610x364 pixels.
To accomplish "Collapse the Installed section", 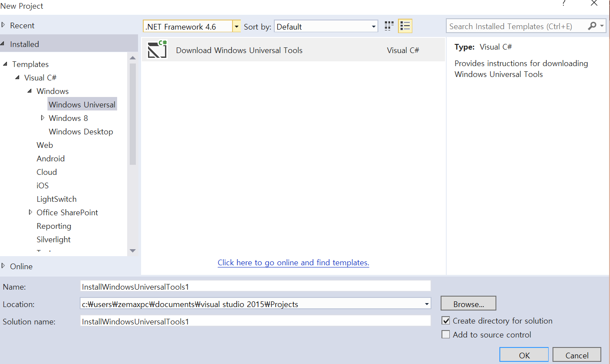I will [3, 44].
